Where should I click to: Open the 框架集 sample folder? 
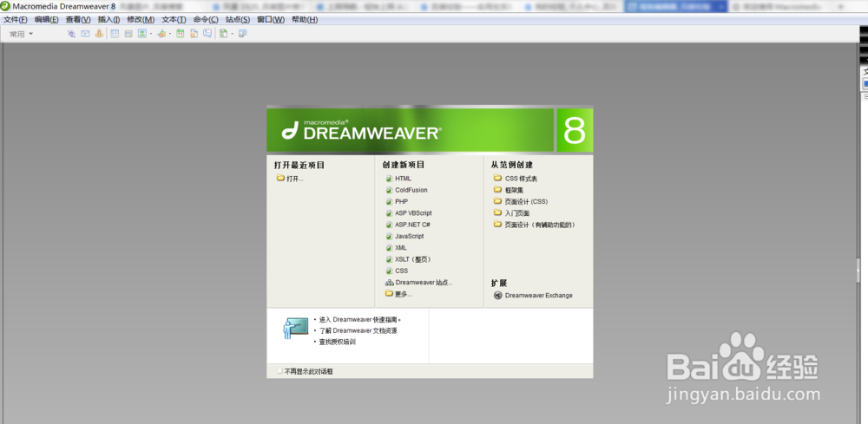click(508, 190)
